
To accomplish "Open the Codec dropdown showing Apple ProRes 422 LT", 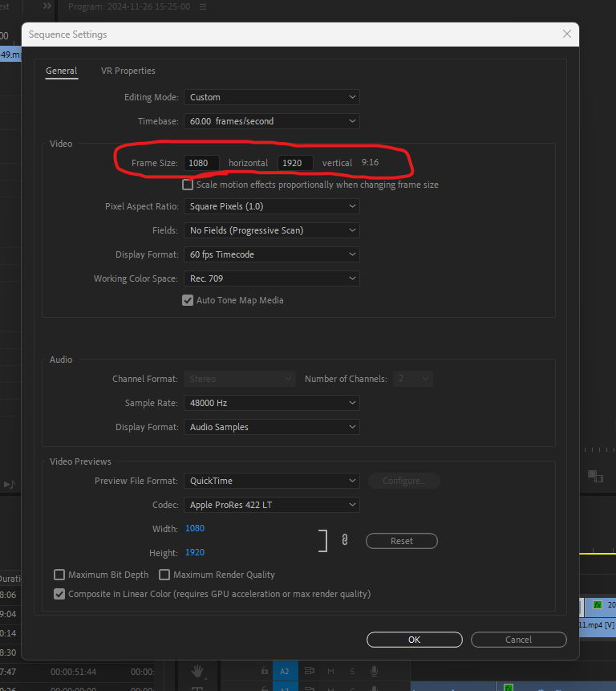I will [x=272, y=505].
